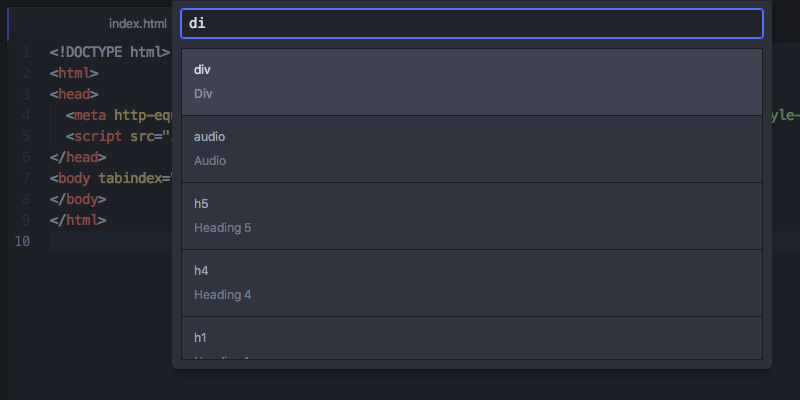The height and width of the screenshot is (400, 800).
Task: Click the opening head tag
Action: [74, 94]
